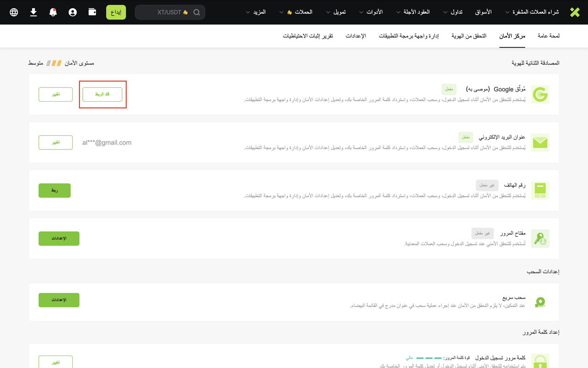Click the download app icon
Screen dimensions: 588x368
[x=34, y=12]
